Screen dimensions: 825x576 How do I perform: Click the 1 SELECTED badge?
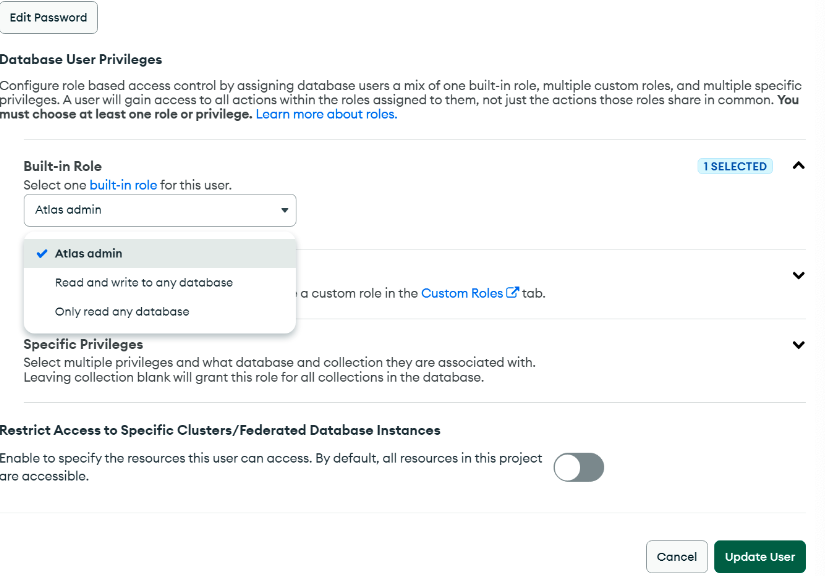click(x=735, y=166)
